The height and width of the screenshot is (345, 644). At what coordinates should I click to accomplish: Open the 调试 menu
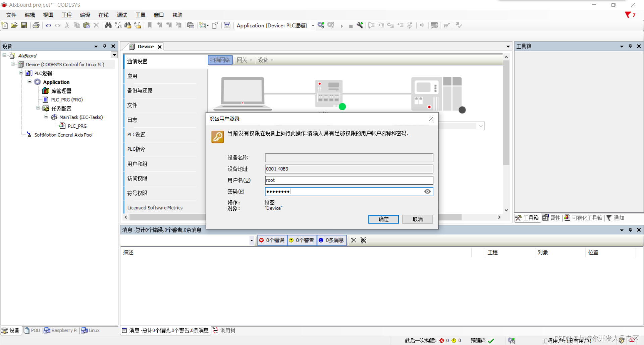pyautogui.click(x=122, y=15)
